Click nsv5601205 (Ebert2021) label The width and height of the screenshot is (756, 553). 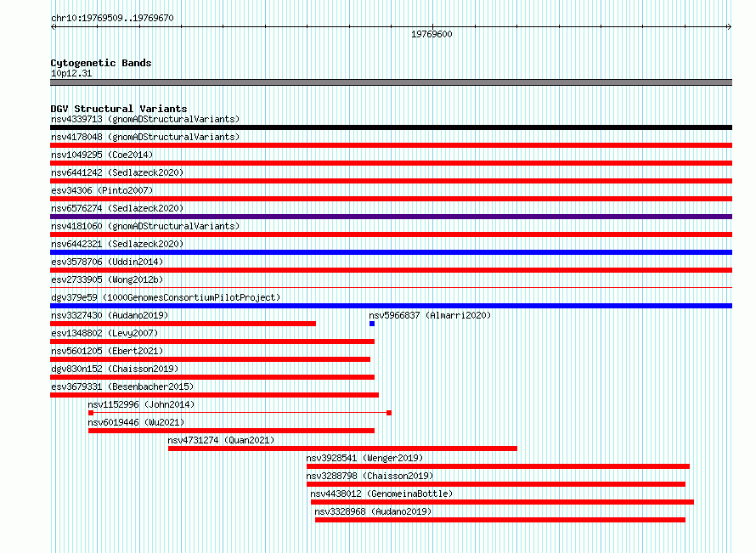pyautogui.click(x=107, y=351)
